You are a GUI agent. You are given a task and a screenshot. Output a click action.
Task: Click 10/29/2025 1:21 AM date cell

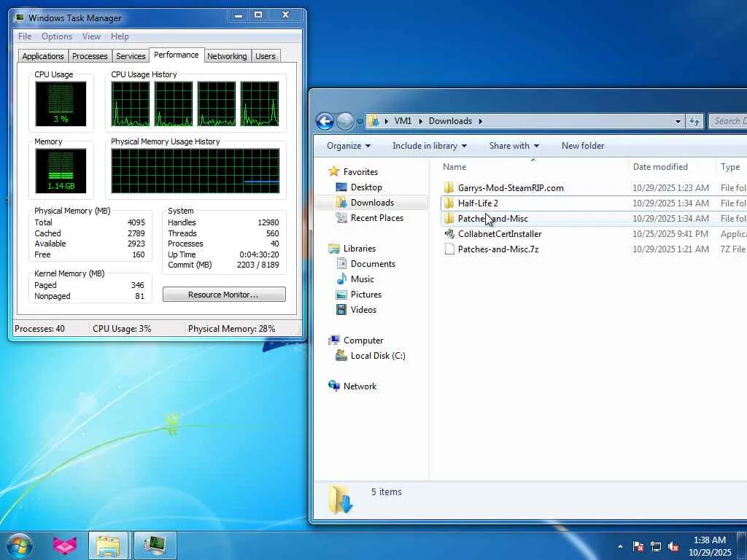click(670, 249)
